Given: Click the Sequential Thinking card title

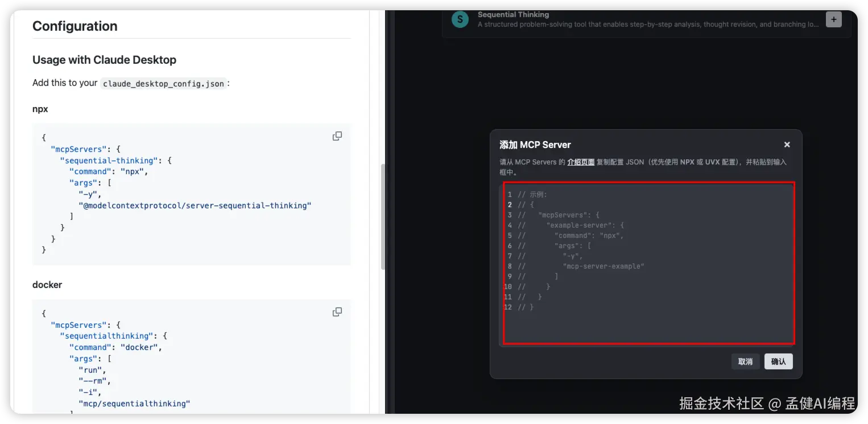Looking at the screenshot, I should pos(513,14).
